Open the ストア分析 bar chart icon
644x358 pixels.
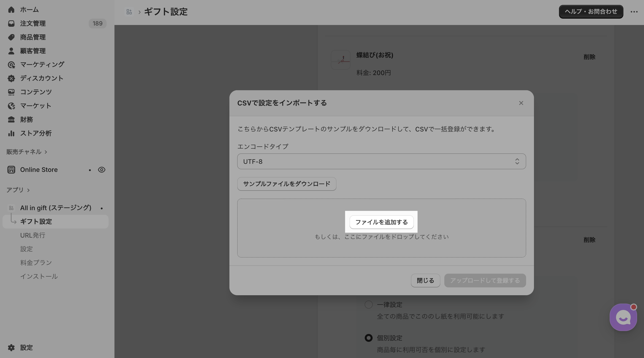tap(11, 133)
